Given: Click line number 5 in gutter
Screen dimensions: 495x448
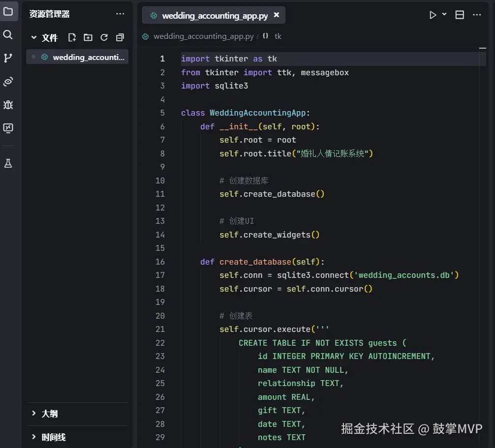Looking at the screenshot, I should pos(162,113).
